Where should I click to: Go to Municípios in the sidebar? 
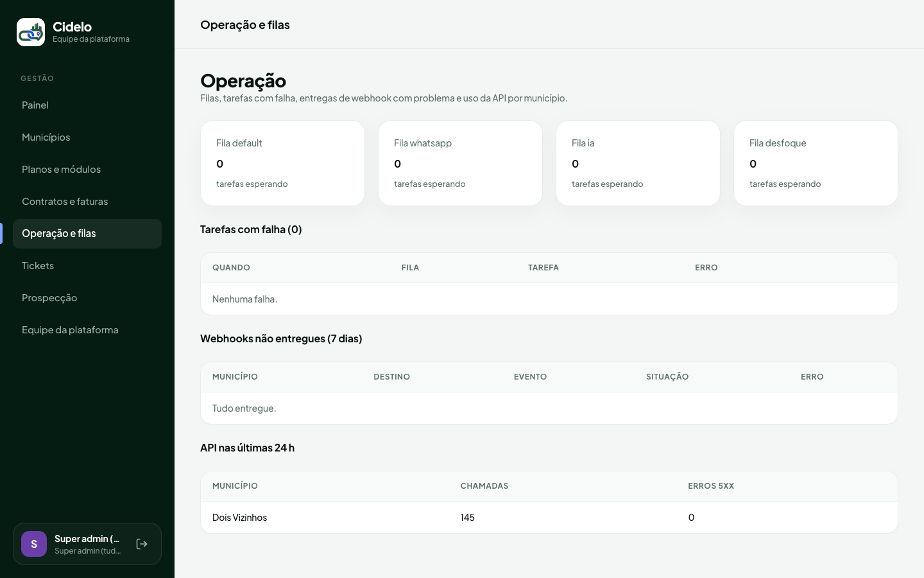coord(87,137)
